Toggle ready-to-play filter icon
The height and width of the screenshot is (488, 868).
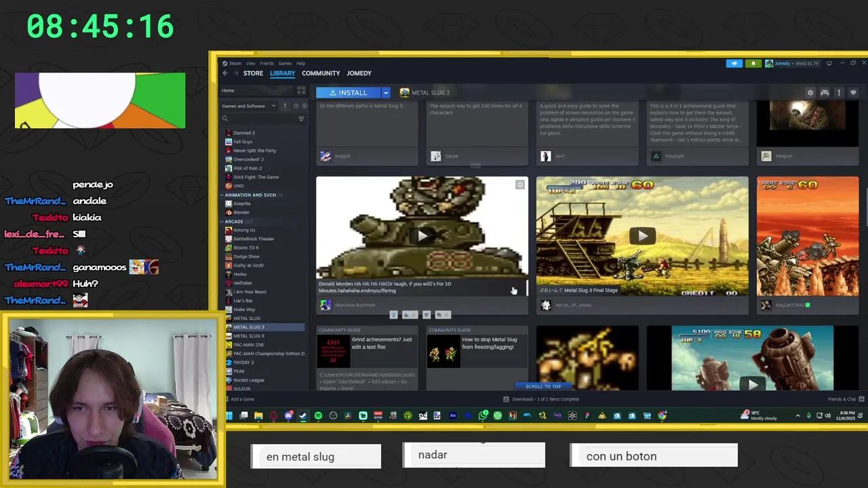[x=304, y=106]
